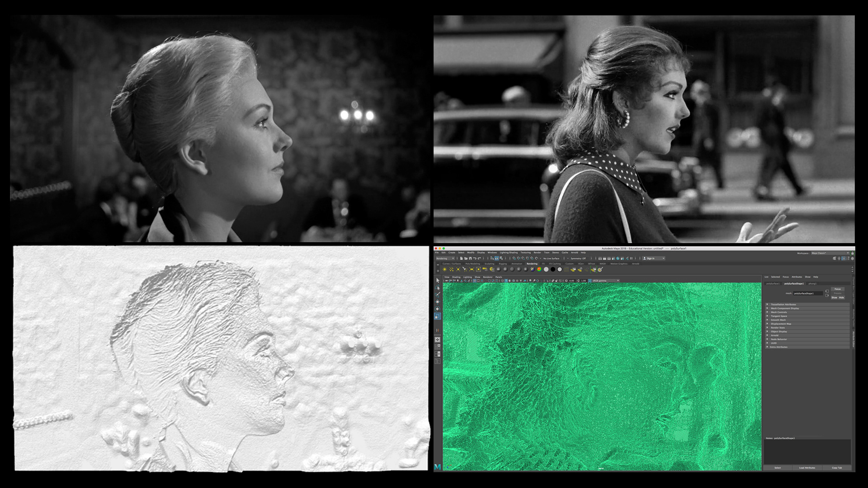Click the mesh name field polySurfaceShape1
Image resolution: width=868 pixels, height=488 pixels.
(x=808, y=293)
